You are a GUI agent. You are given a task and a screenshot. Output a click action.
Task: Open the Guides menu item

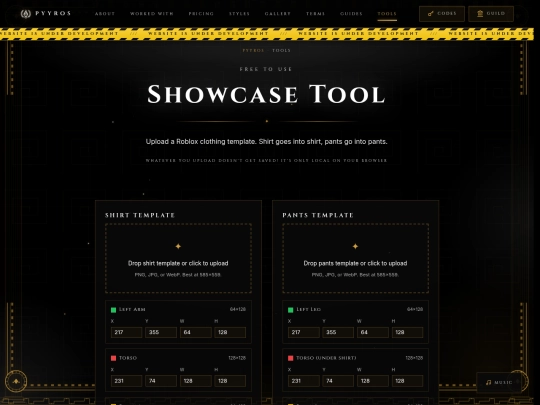351,14
